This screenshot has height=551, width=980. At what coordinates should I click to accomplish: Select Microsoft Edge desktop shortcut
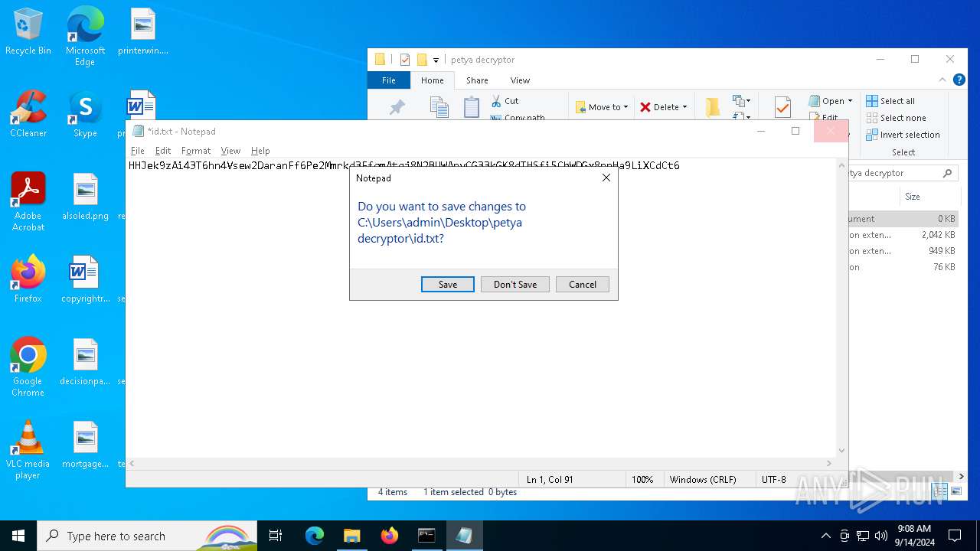85,36
